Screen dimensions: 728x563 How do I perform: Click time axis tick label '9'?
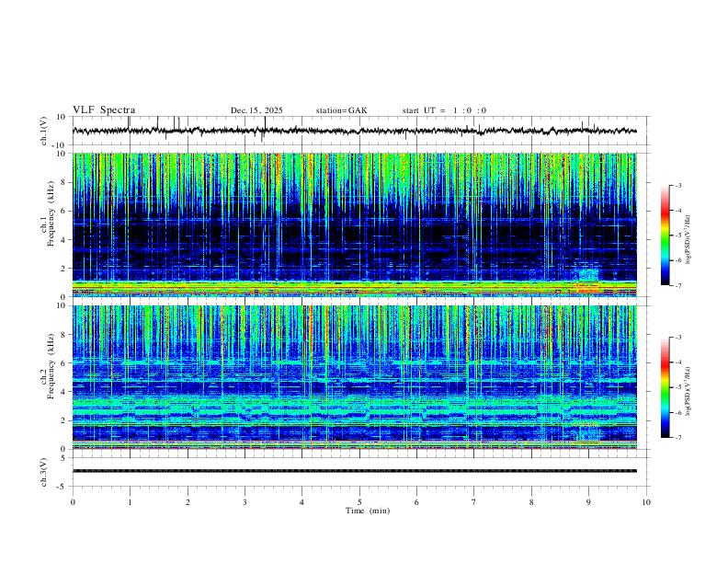(x=588, y=502)
